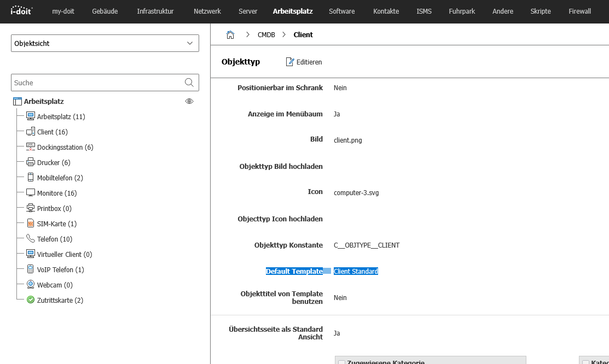This screenshot has height=364, width=609.
Task: Click the Webcam icon in tree
Action: tap(31, 285)
